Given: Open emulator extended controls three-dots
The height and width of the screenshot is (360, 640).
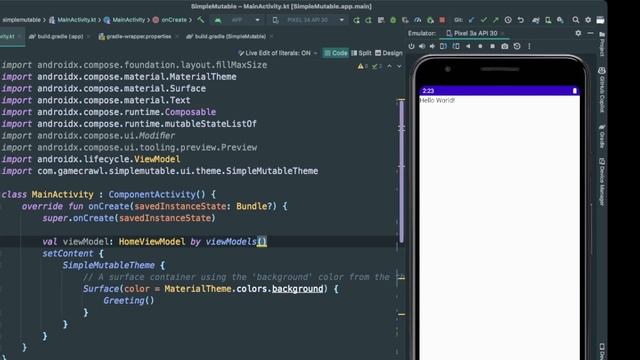Looking at the screenshot, I should [529, 46].
